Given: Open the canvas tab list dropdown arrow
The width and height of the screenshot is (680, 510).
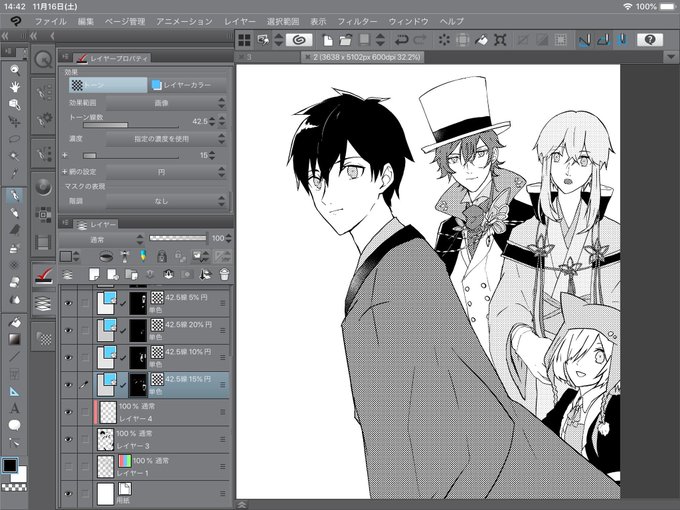Looking at the screenshot, I should (671, 57).
